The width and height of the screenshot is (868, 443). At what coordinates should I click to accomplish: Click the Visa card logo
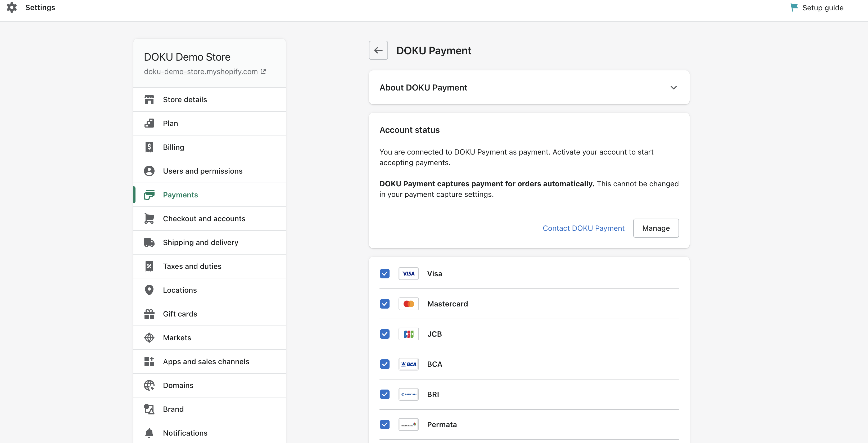pos(408,274)
